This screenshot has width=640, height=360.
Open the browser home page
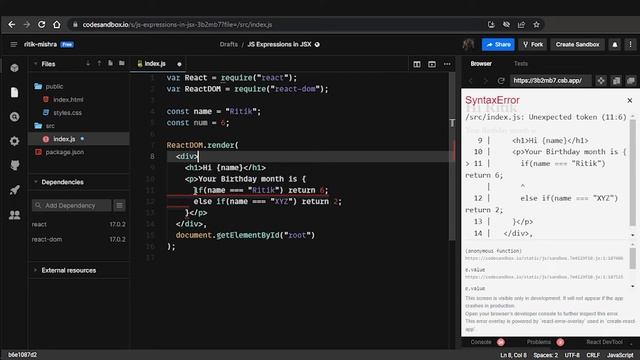[x=57, y=25]
